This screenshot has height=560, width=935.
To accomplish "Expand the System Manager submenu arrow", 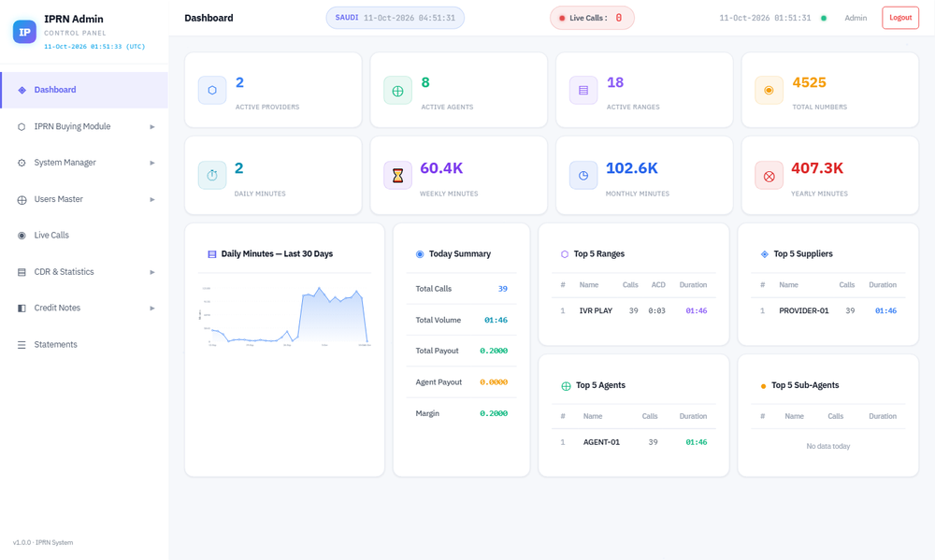I will [x=152, y=163].
